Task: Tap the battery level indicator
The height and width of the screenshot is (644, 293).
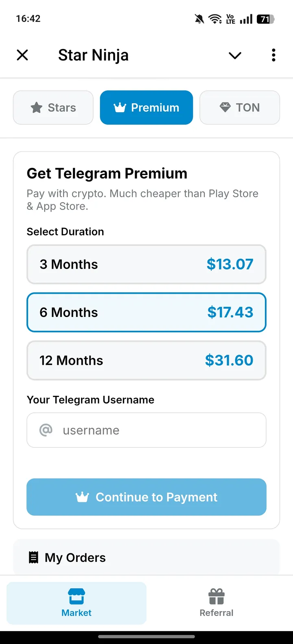Action: [x=265, y=19]
